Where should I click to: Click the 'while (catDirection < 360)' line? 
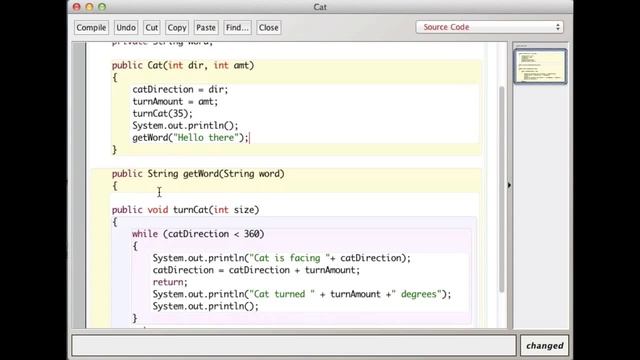tap(198, 234)
